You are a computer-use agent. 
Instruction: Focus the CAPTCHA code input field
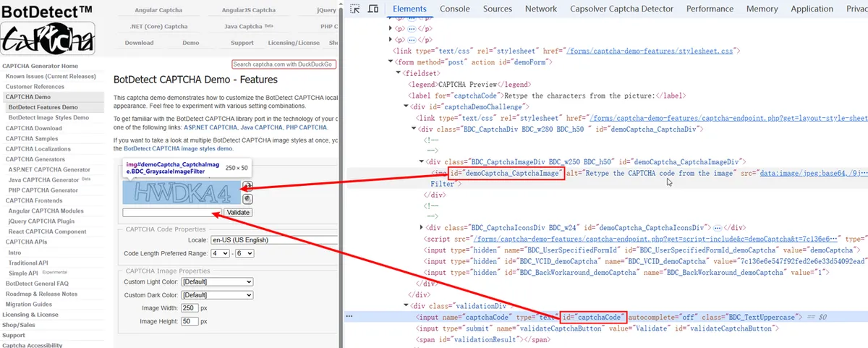[x=171, y=213]
